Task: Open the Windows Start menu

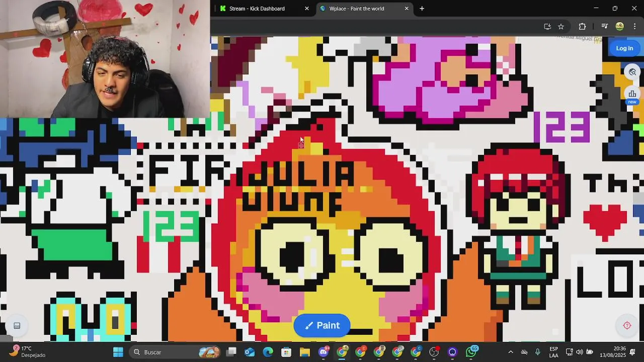Action: [118, 352]
